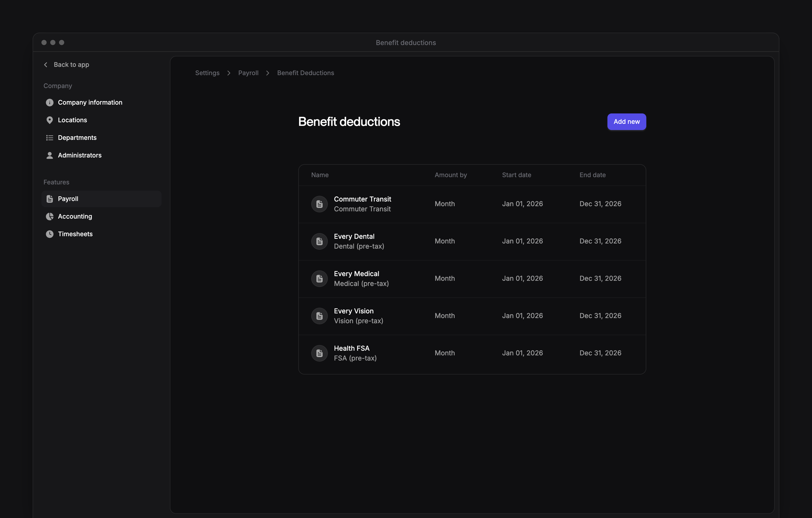
Task: Open Company information settings
Action: point(101,103)
